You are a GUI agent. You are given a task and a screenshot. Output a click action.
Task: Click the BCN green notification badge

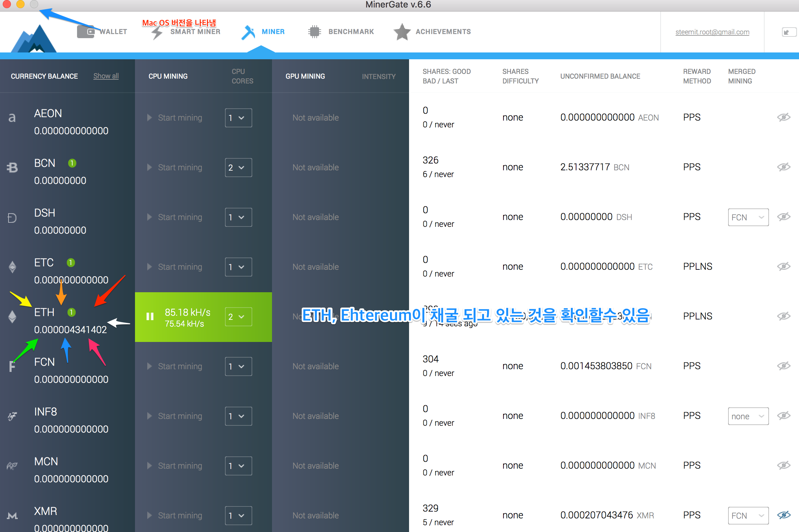[x=72, y=163]
